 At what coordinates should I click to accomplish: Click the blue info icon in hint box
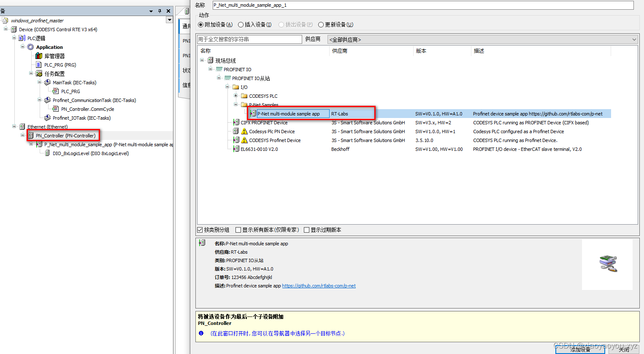(x=201, y=333)
